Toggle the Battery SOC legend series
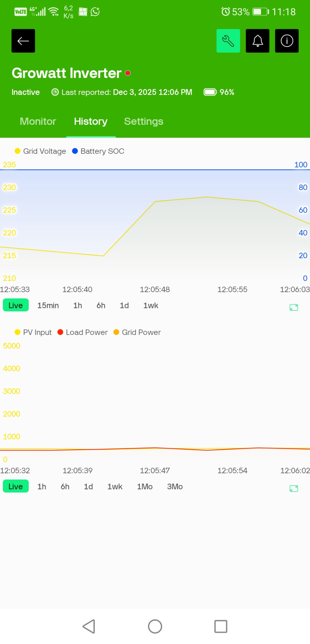 98,151
